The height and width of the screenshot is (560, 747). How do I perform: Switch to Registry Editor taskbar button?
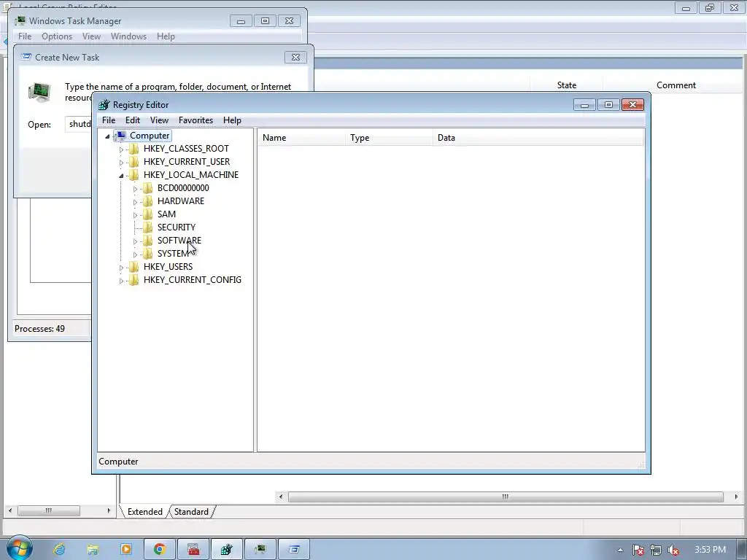click(x=226, y=550)
